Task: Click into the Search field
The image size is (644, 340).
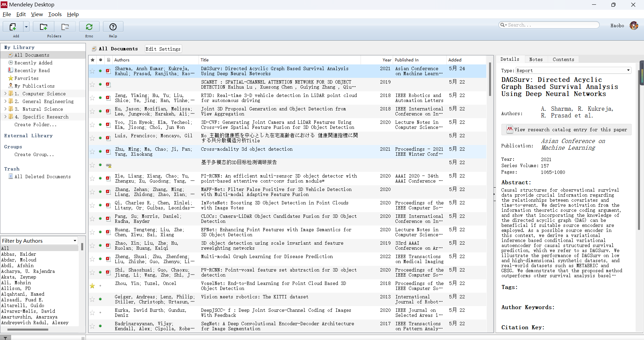Action: [549, 25]
